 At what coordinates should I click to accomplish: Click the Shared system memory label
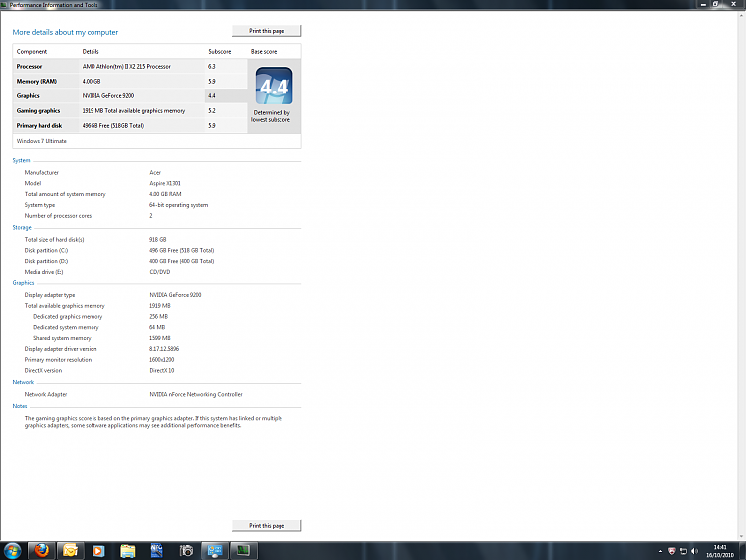tap(62, 338)
